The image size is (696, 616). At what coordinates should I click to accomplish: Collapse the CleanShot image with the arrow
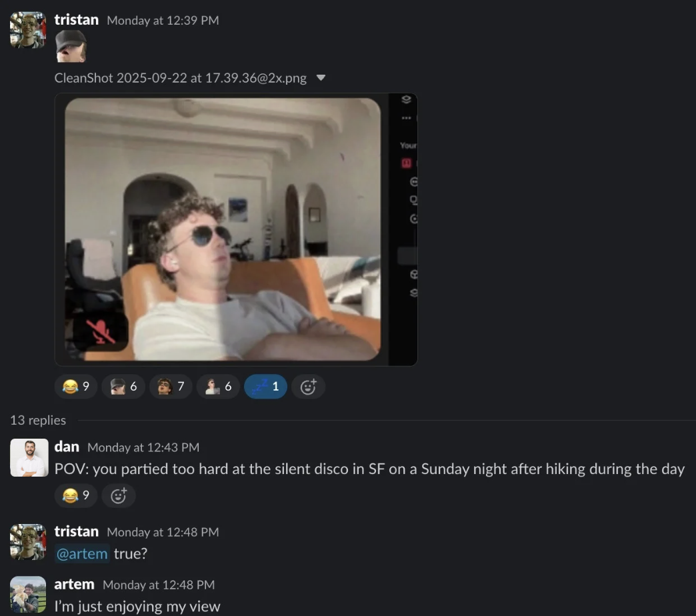point(321,78)
